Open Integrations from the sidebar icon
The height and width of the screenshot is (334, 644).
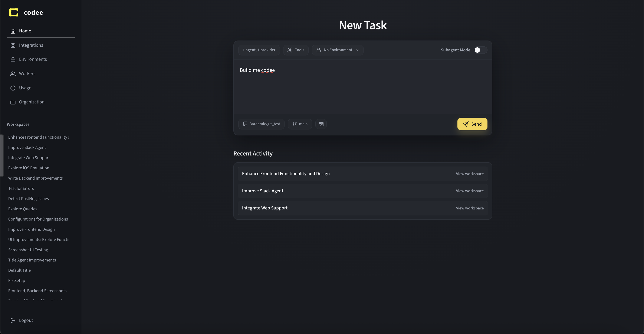pyautogui.click(x=13, y=45)
